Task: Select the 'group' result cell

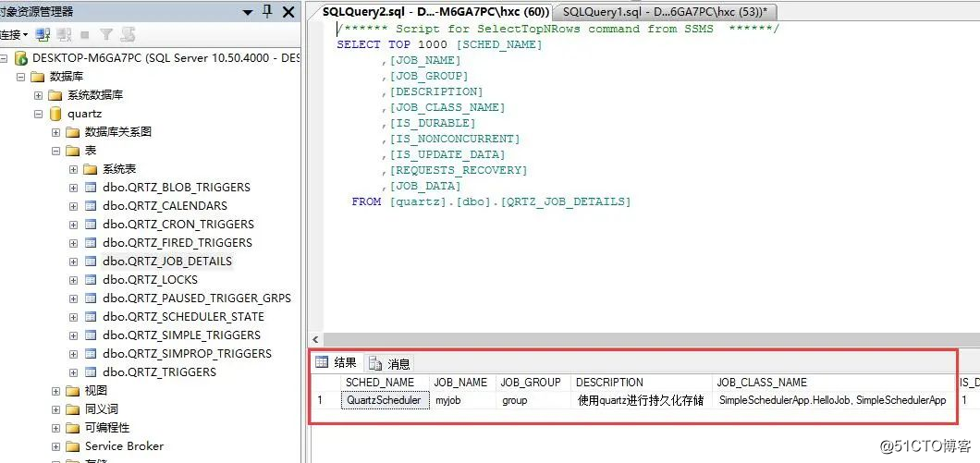Action: click(533, 400)
